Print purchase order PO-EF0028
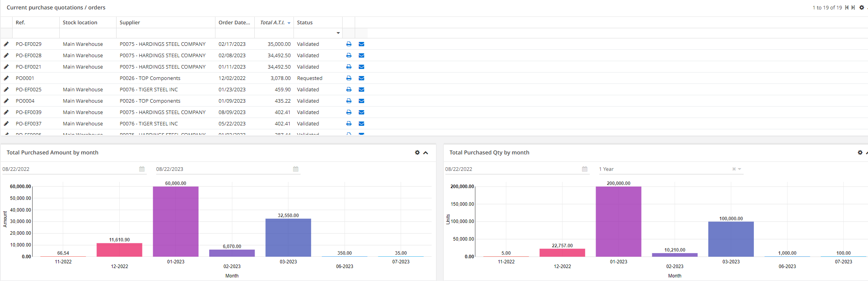The image size is (868, 281). pos(348,56)
